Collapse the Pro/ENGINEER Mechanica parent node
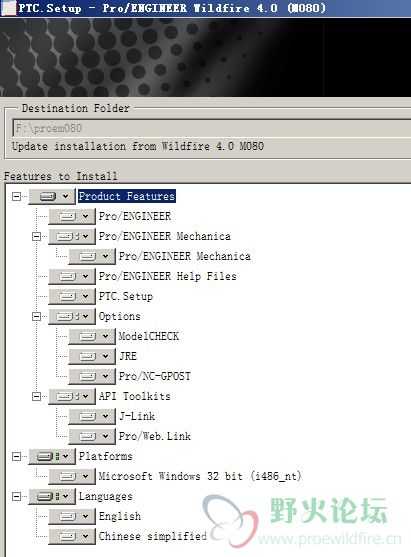 pyautogui.click(x=36, y=237)
